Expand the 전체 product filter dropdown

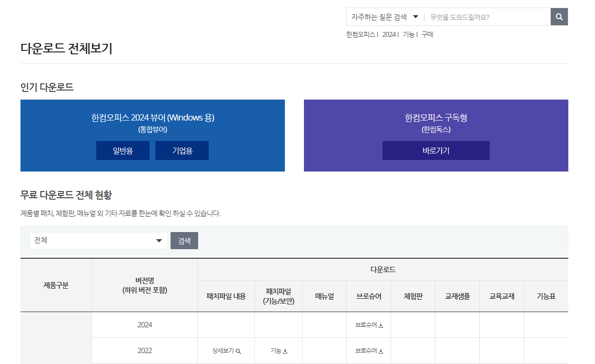tap(99, 241)
